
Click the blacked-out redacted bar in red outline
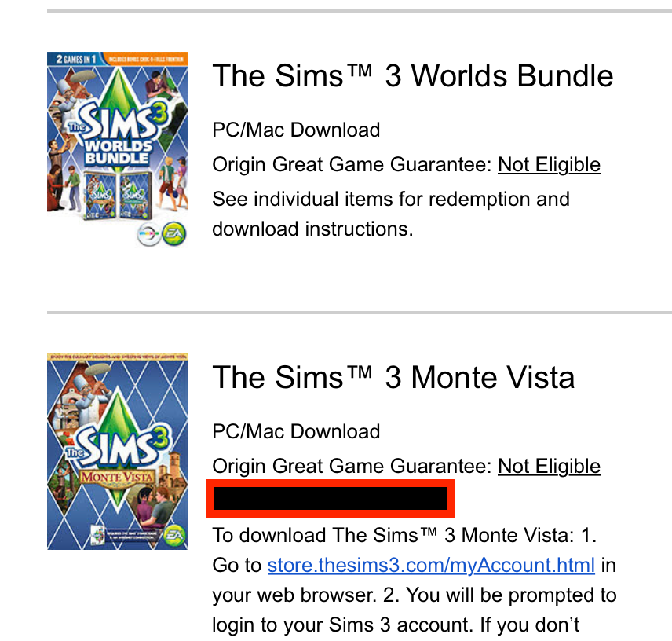click(x=331, y=499)
